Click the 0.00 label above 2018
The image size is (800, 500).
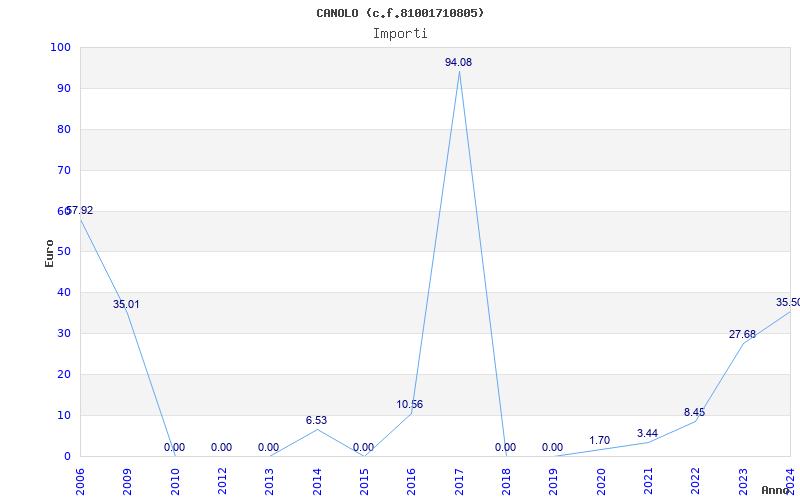tap(505, 447)
